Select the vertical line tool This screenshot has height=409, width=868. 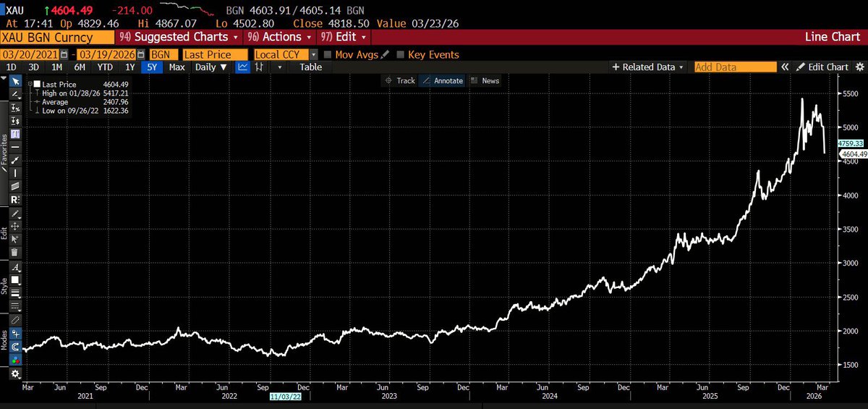(x=16, y=173)
